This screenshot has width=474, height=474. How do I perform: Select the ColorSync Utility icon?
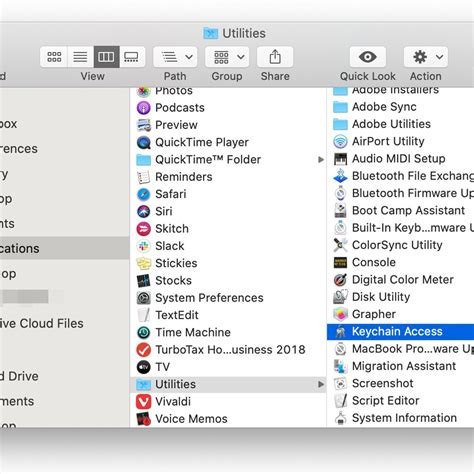[340, 245]
